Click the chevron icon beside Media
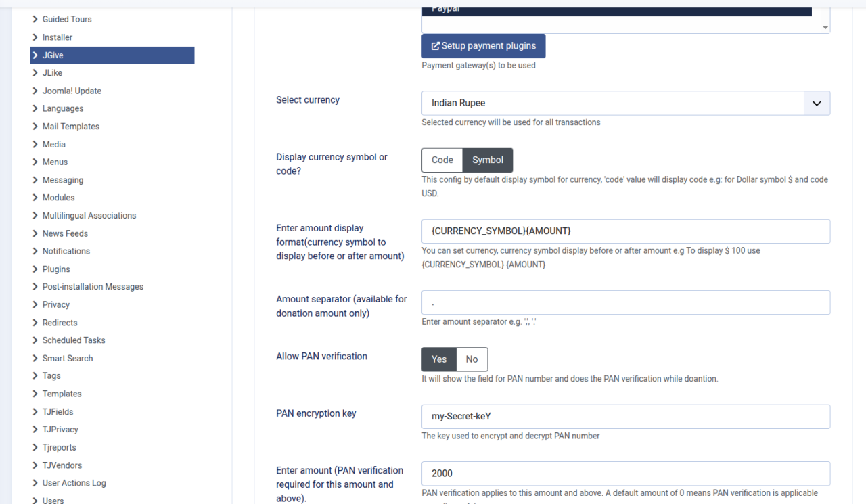 35,144
